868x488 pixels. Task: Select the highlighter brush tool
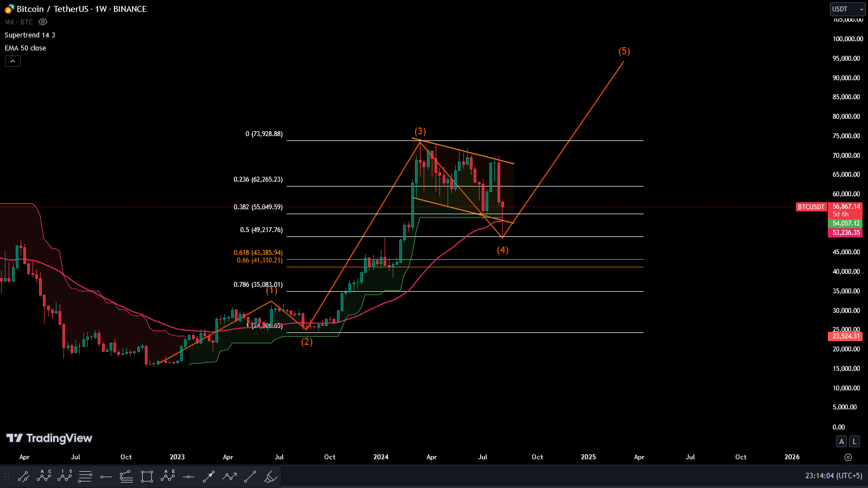click(271, 477)
